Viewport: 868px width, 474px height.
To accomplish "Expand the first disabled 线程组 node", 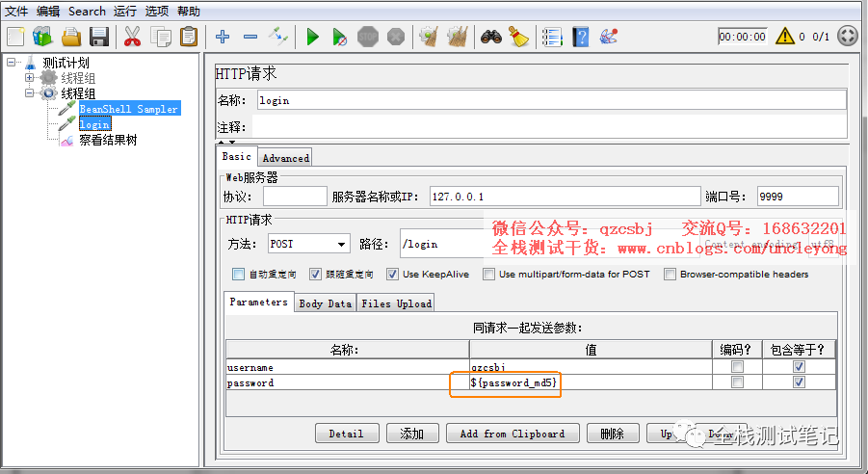I will click(29, 77).
